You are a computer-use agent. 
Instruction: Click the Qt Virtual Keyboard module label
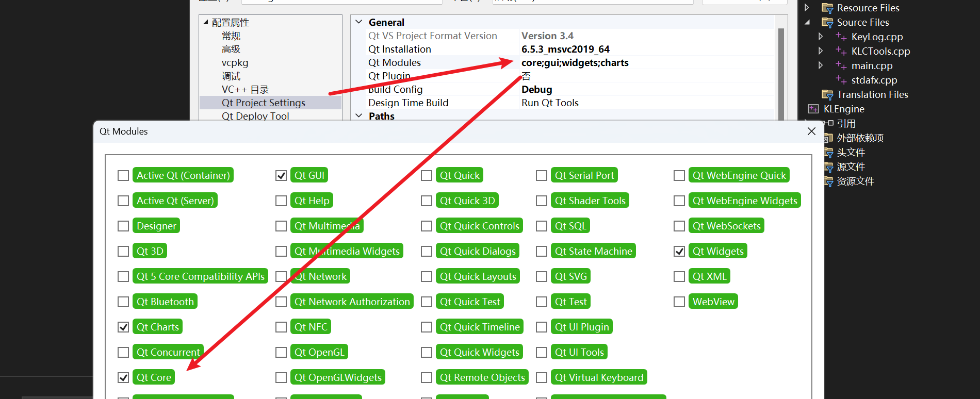click(599, 378)
